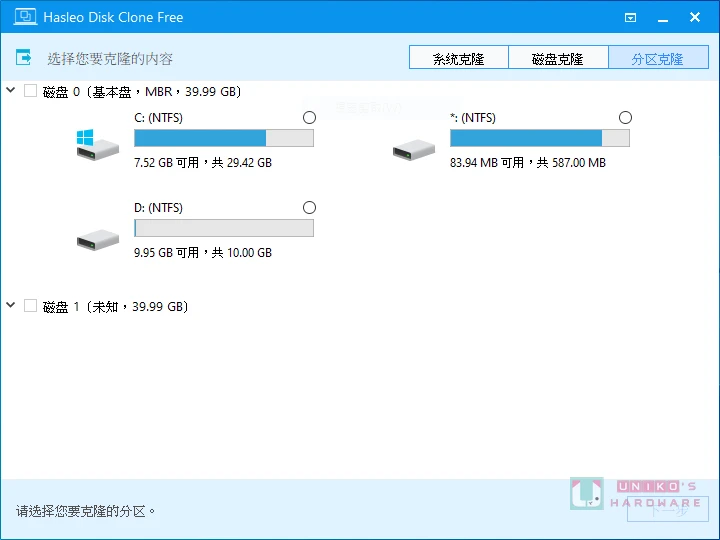The image size is (720, 540).
Task: Click the heading 选择您要克隆的内容
Action: click(x=110, y=59)
